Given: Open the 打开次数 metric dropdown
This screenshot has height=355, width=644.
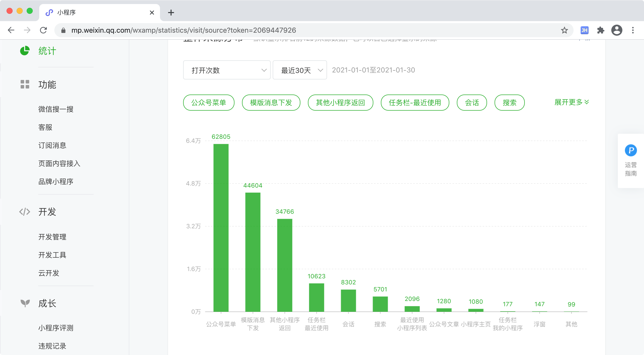Looking at the screenshot, I should click(x=227, y=70).
